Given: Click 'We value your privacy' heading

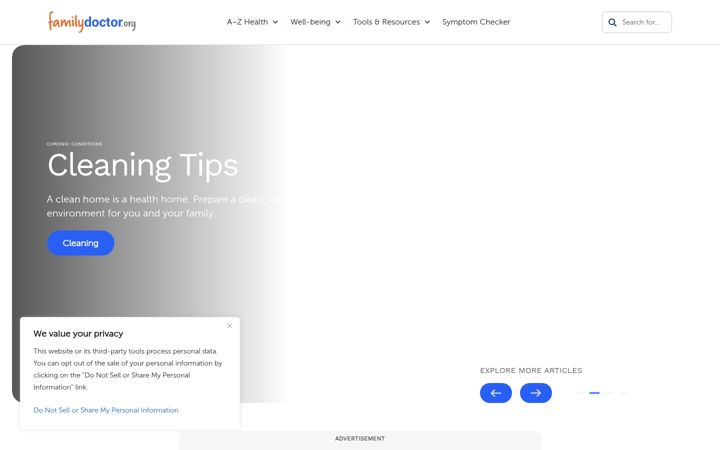Looking at the screenshot, I should click(x=78, y=334).
